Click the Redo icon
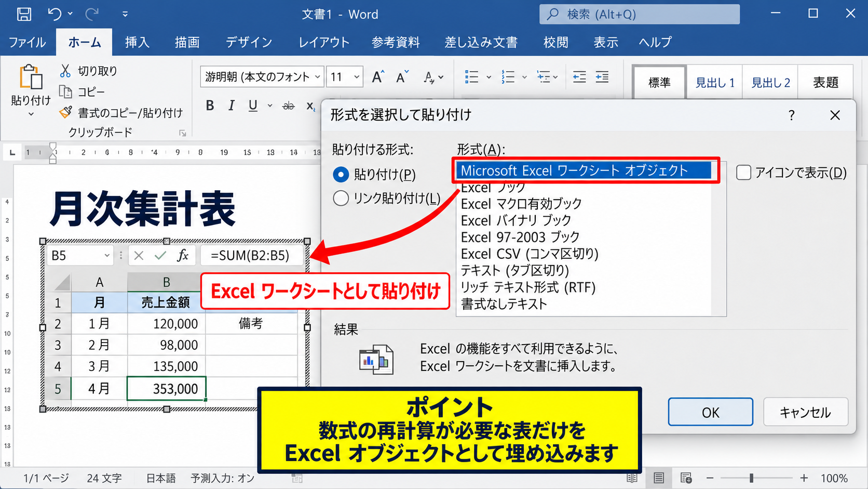This screenshot has height=489, width=868. pyautogui.click(x=92, y=14)
